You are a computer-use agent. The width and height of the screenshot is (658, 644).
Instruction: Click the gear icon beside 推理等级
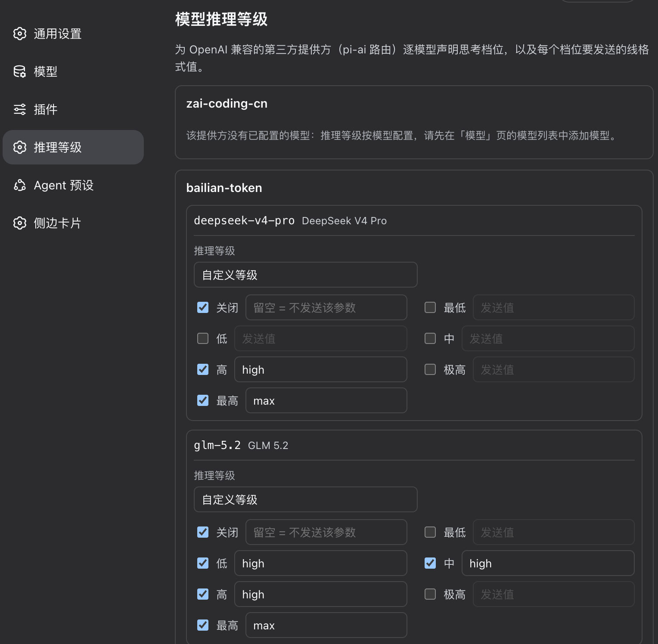tap(20, 147)
